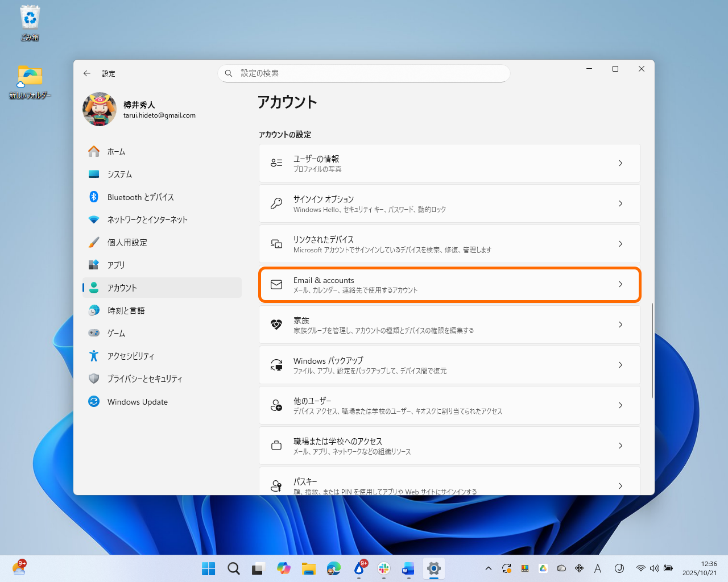Expand hidden icons in the system tray
Viewport: 728px width, 582px height.
tap(488, 568)
